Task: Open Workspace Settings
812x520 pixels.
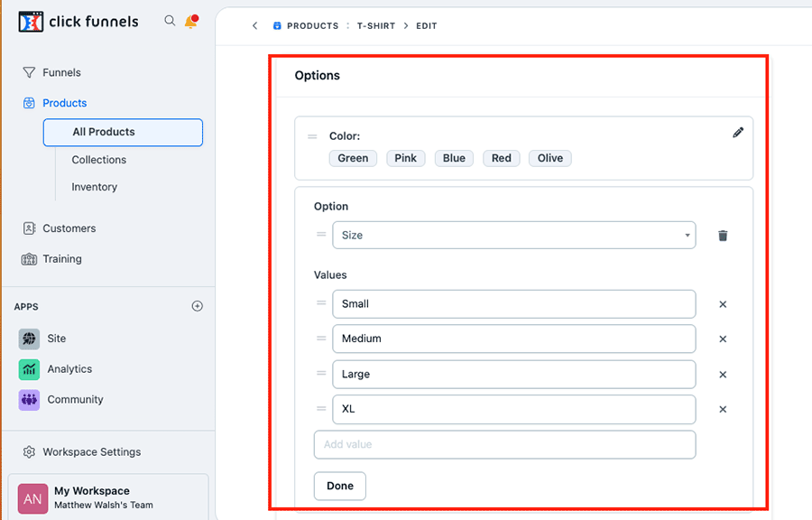Action: click(x=92, y=452)
